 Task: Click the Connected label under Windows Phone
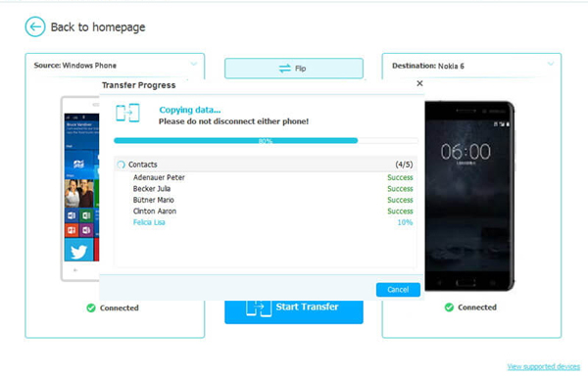(120, 307)
